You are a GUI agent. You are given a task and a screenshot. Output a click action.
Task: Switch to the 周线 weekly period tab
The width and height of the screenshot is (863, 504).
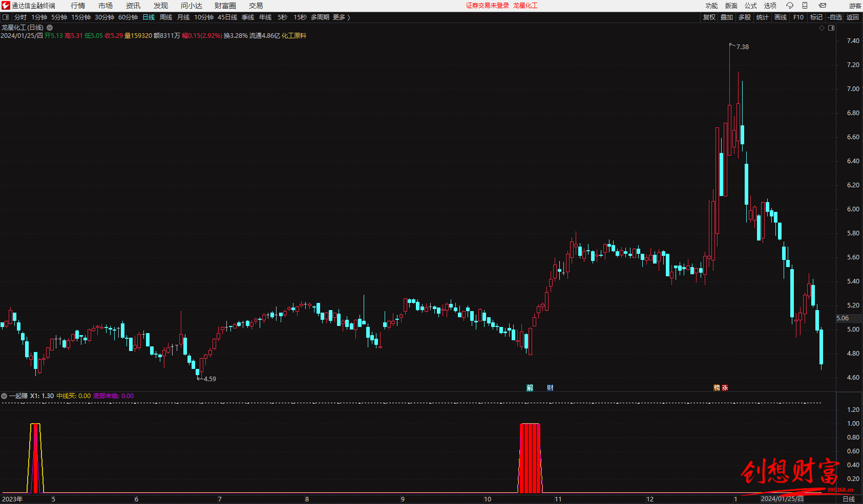pyautogui.click(x=166, y=17)
